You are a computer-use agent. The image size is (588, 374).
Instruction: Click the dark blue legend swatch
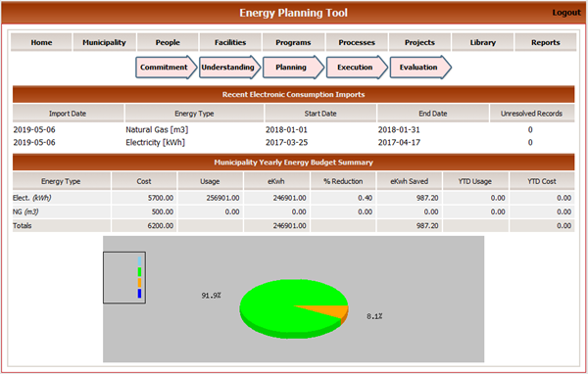(x=139, y=293)
